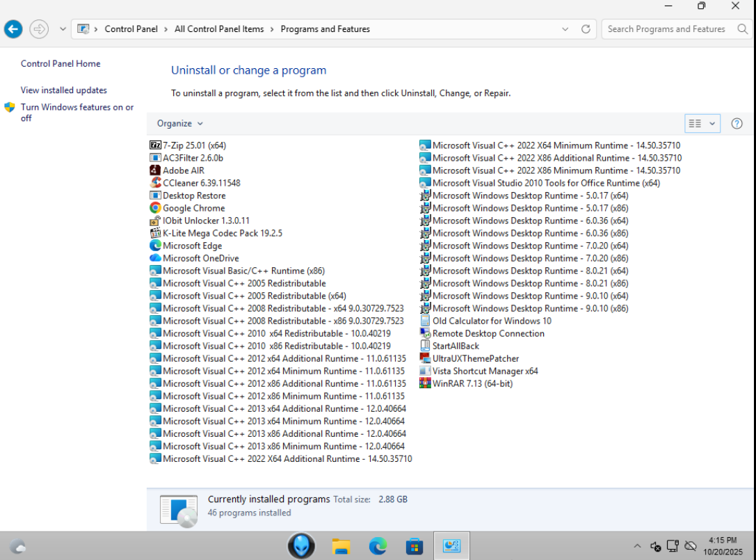
Task: Select the Google Chrome icon
Action: (155, 208)
